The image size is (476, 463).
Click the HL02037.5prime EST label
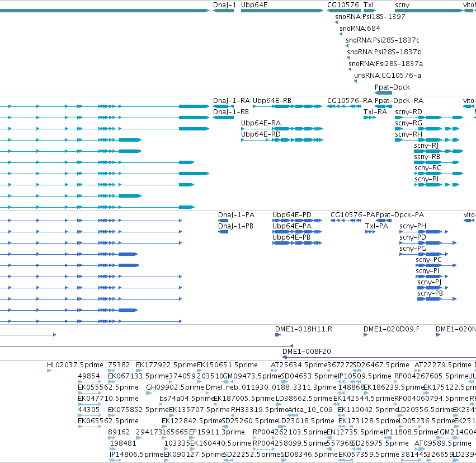click(x=75, y=365)
